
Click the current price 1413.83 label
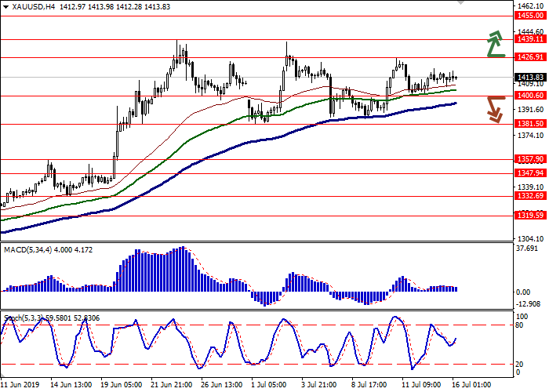coord(529,76)
